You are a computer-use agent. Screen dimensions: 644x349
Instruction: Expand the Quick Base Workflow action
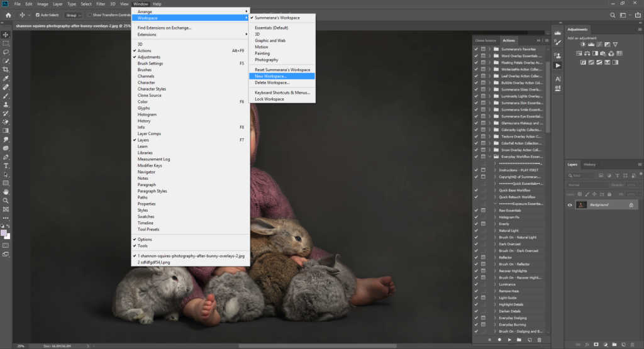495,190
